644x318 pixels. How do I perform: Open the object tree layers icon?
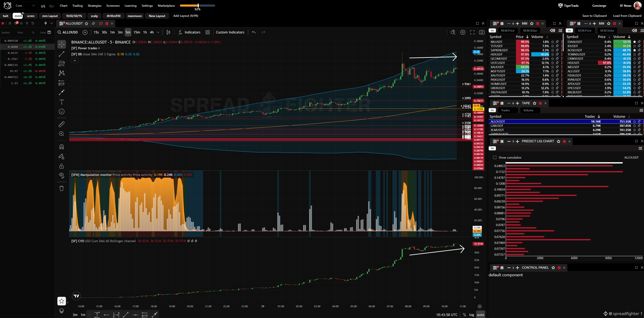point(61,311)
